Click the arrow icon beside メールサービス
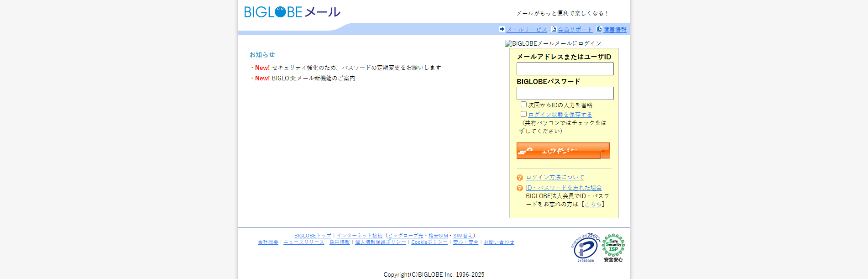This screenshot has height=279, width=868. coord(502,29)
